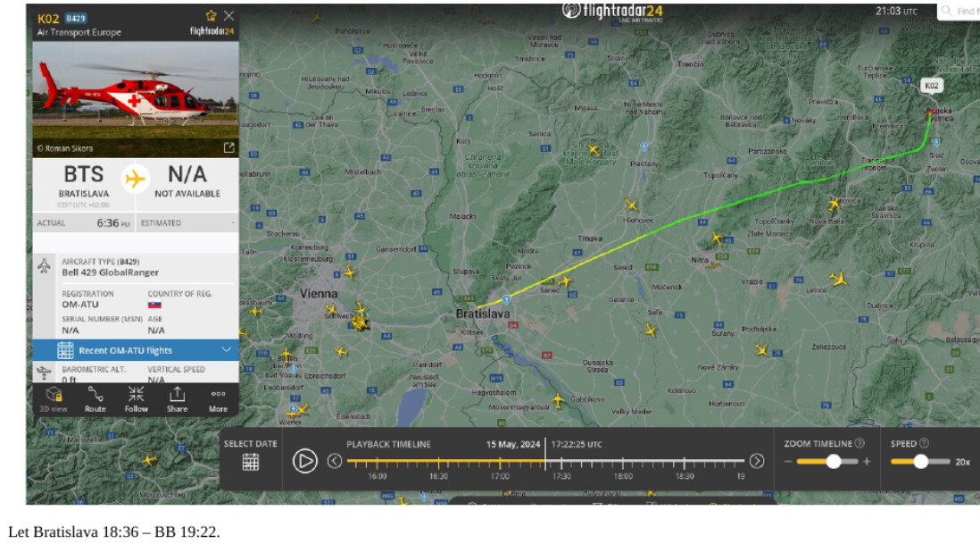Viewport: 980px width, 544px height.
Task: Click the Follow aircraft icon
Action: (137, 399)
